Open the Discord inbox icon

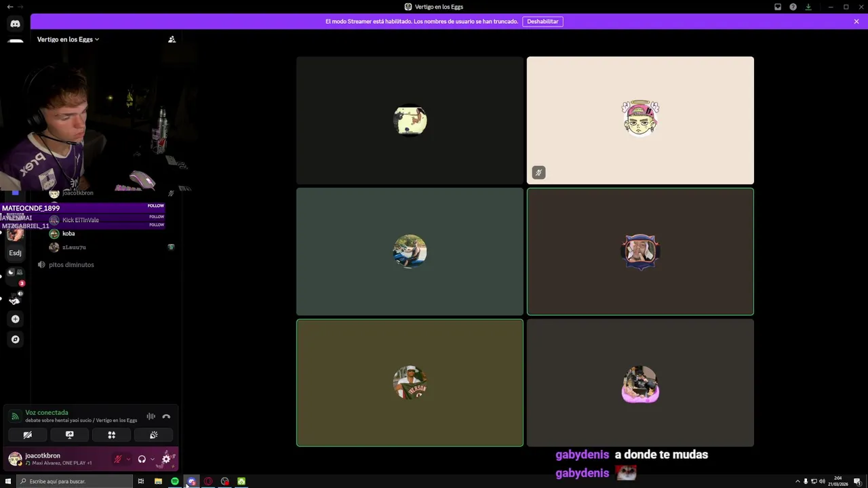pos(778,7)
